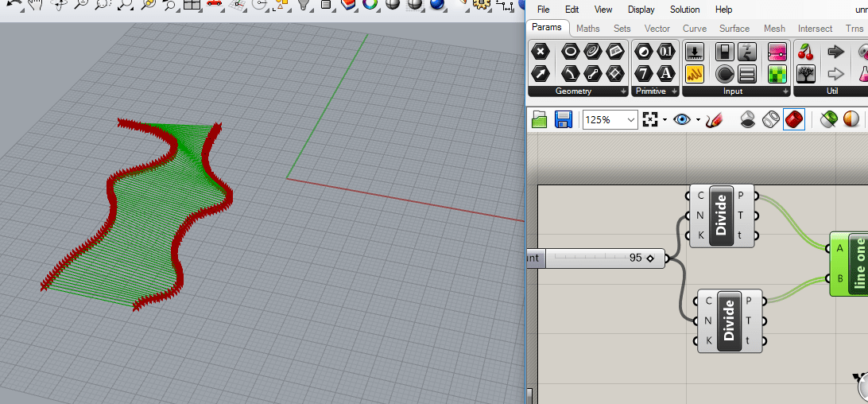Switch to the Mesh tab

(774, 29)
